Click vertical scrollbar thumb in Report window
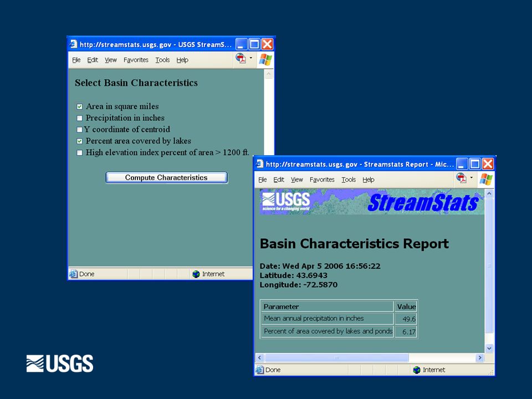 pyautogui.click(x=489, y=265)
